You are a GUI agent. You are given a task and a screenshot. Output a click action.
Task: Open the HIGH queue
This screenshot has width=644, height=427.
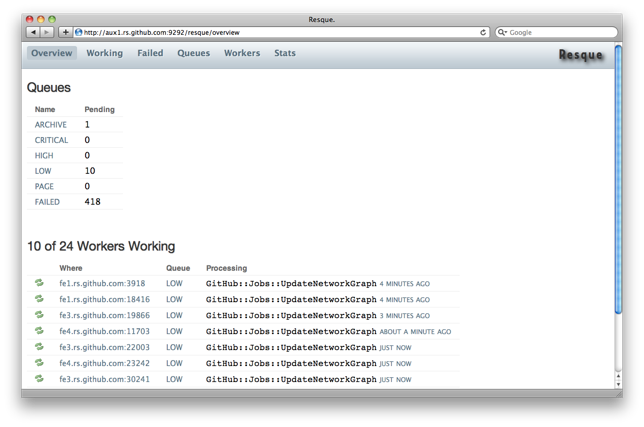[44, 156]
